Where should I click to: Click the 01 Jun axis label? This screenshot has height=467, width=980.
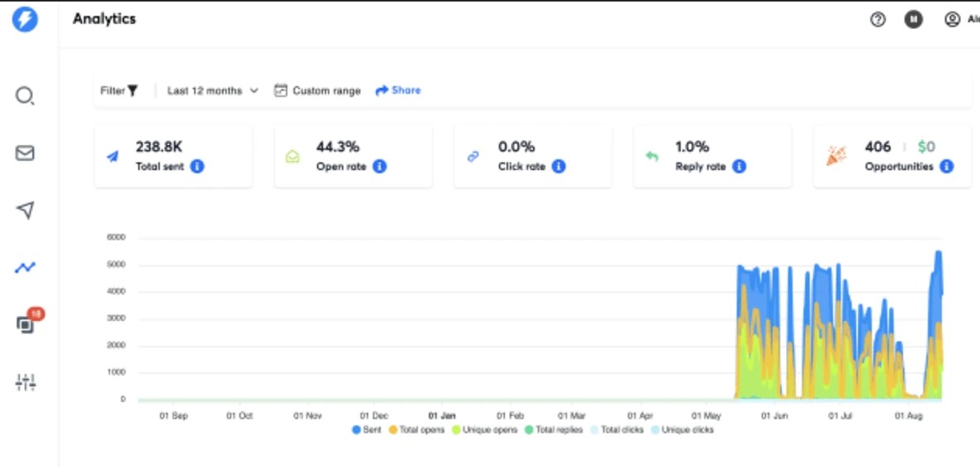(x=774, y=416)
